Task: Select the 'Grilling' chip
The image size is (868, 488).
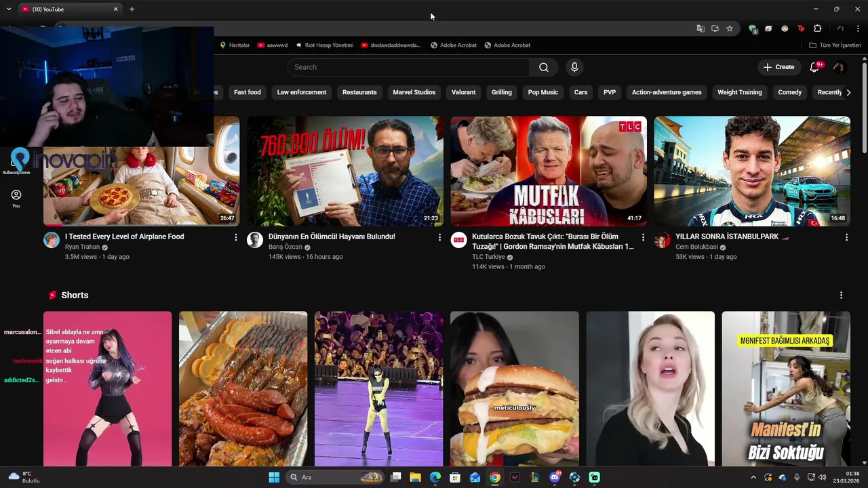Action: 502,92
